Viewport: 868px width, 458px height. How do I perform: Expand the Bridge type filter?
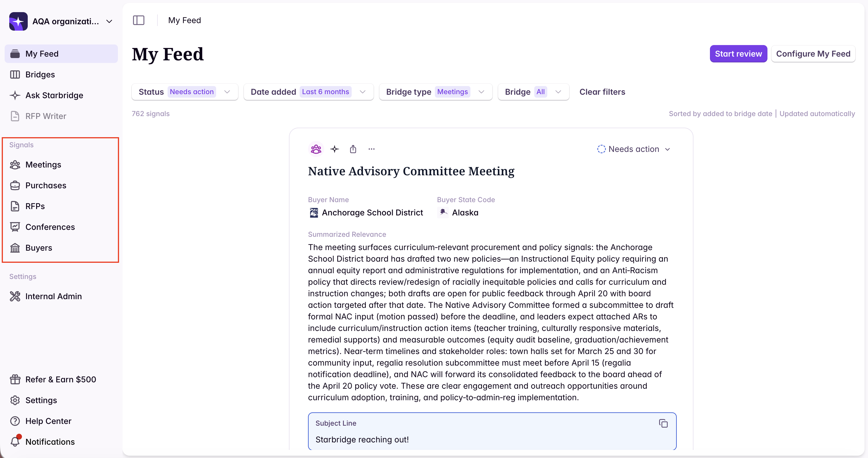tap(435, 92)
